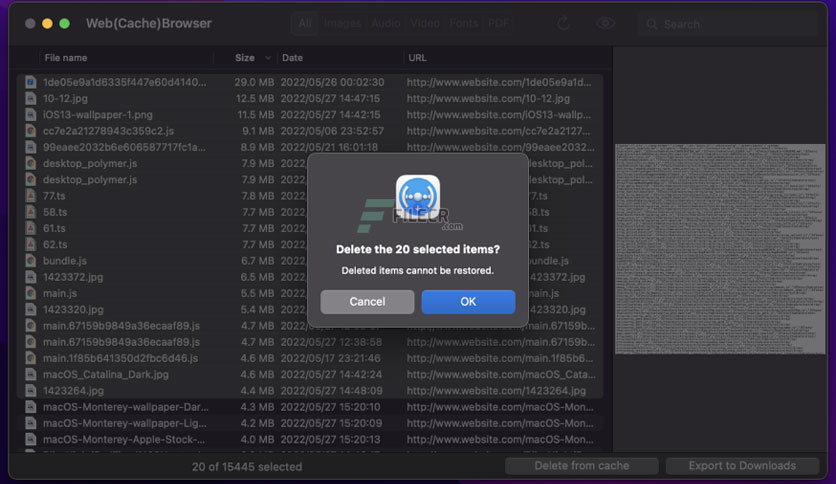Image resolution: width=836 pixels, height=484 pixels.
Task: Click file icon of macOS_Catalina_Dark.jpg
Action: 31,374
